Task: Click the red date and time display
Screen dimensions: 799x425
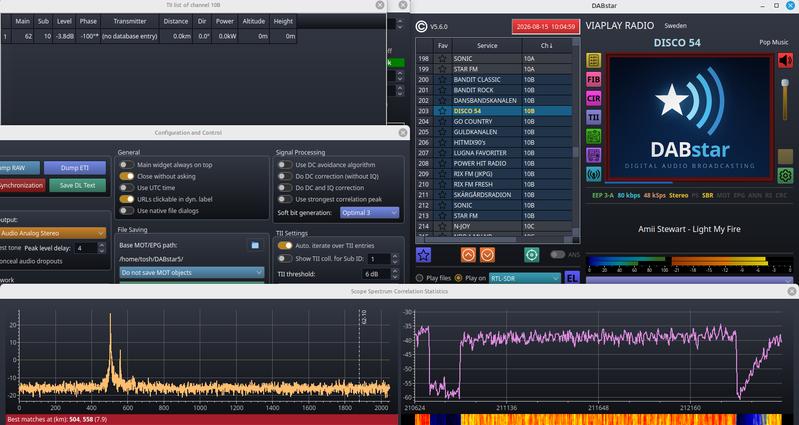Action: (x=546, y=27)
